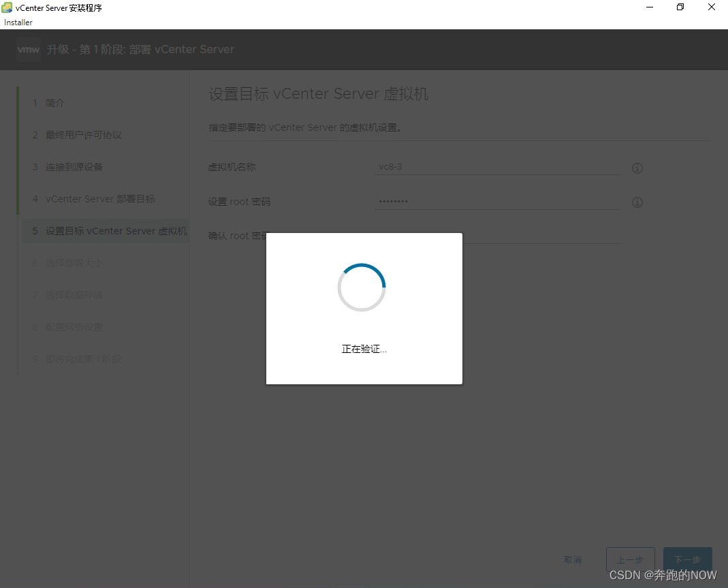
Task: Open the Installer menu
Action: (x=18, y=22)
